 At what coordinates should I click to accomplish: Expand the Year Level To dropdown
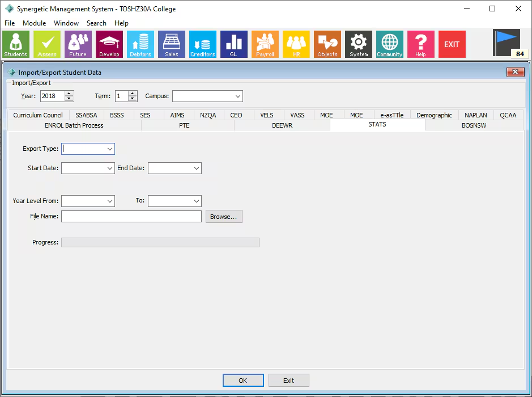[x=197, y=201]
